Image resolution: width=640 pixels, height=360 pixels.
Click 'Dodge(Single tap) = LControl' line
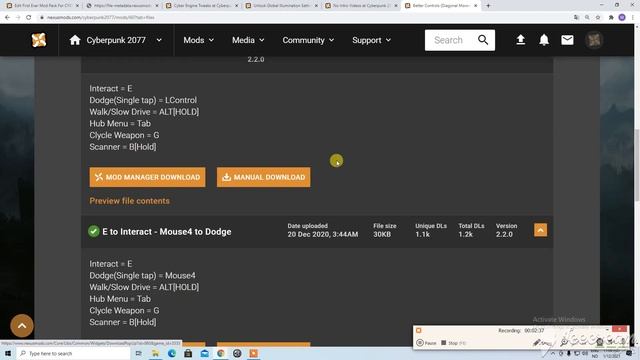[x=143, y=100]
